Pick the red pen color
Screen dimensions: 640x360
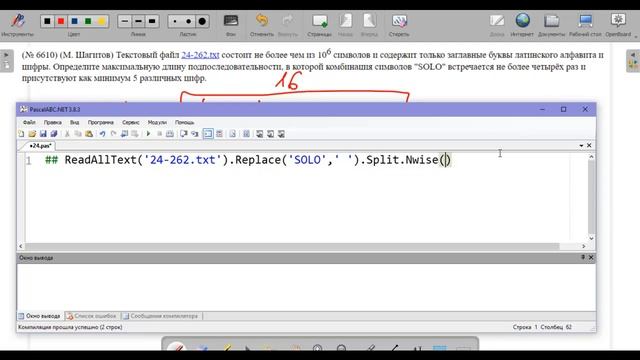click(x=61, y=21)
